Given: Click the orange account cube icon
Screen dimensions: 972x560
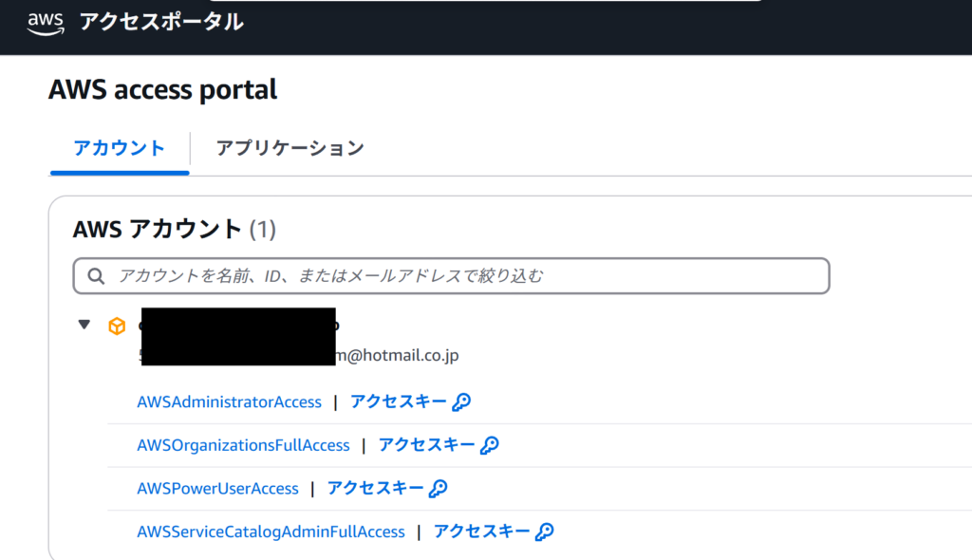Looking at the screenshot, I should click(117, 326).
